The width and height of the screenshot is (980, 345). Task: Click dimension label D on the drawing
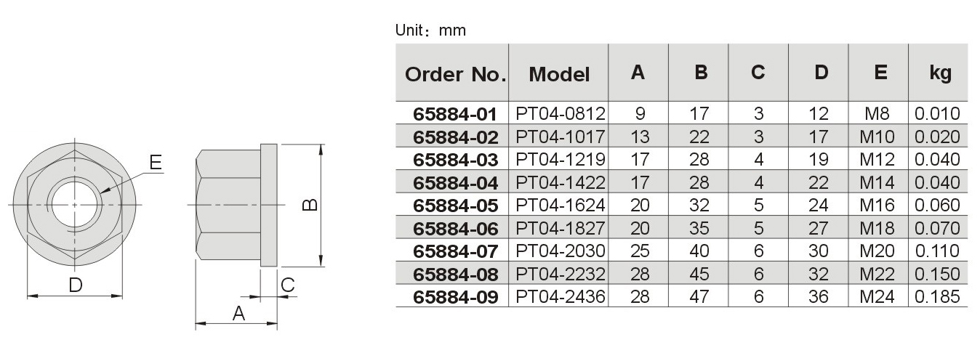(75, 285)
